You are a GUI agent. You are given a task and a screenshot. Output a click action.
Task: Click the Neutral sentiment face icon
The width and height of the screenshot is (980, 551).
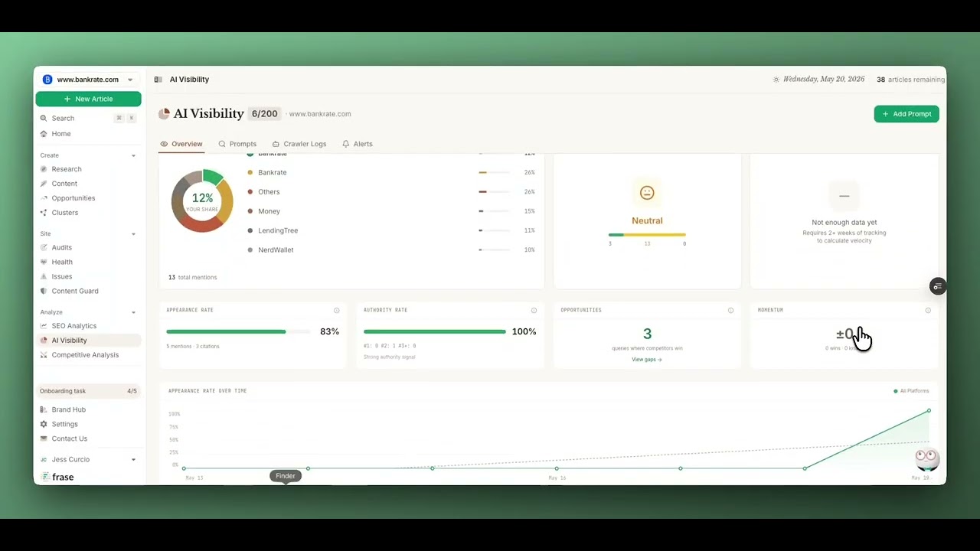[647, 193]
